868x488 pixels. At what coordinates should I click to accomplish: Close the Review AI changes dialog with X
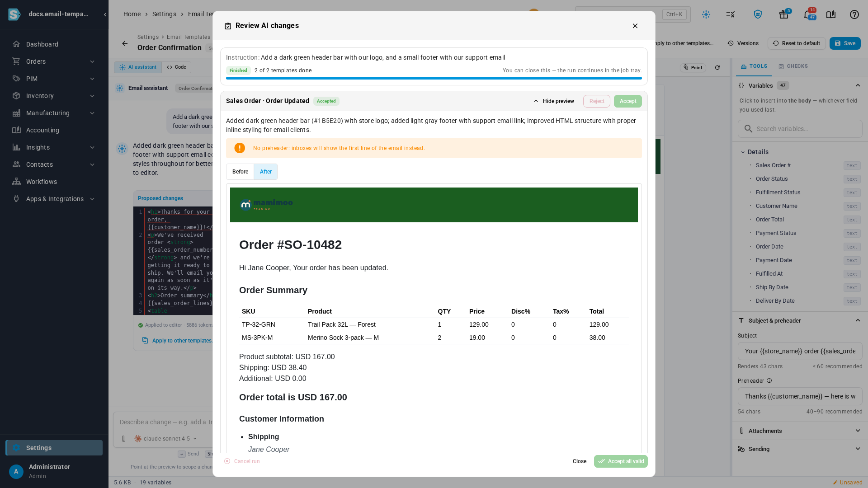click(x=635, y=26)
